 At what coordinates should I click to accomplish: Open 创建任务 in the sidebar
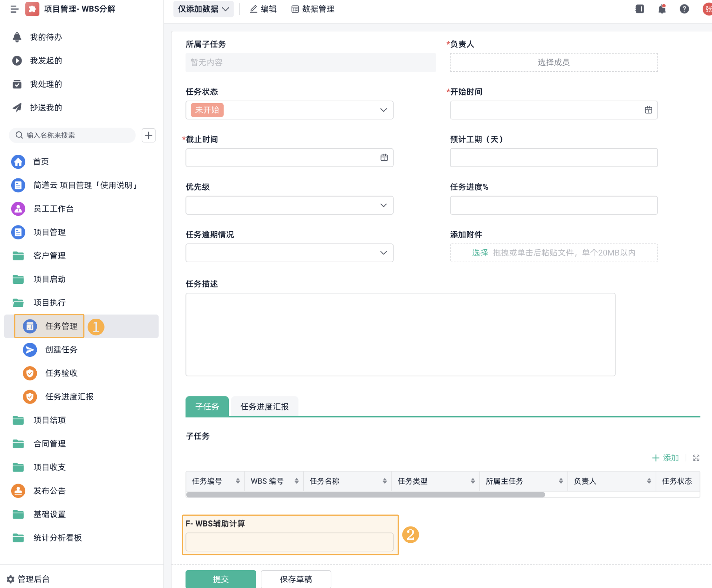click(61, 349)
